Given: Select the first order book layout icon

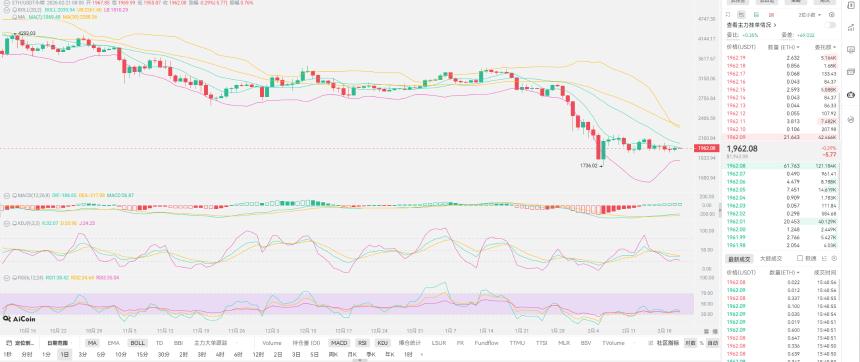Looking at the screenshot, I should coord(728,14).
